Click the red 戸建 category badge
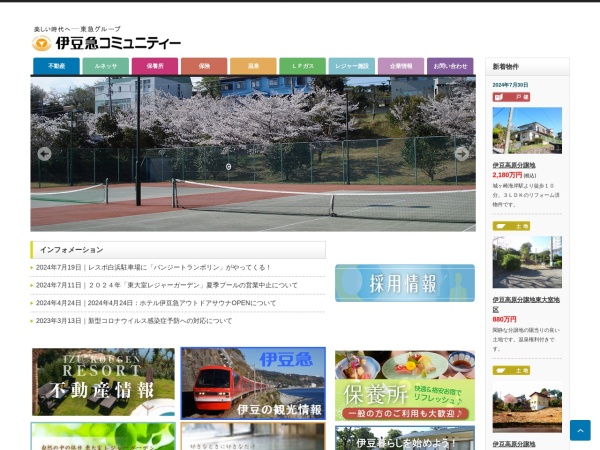 point(511,97)
